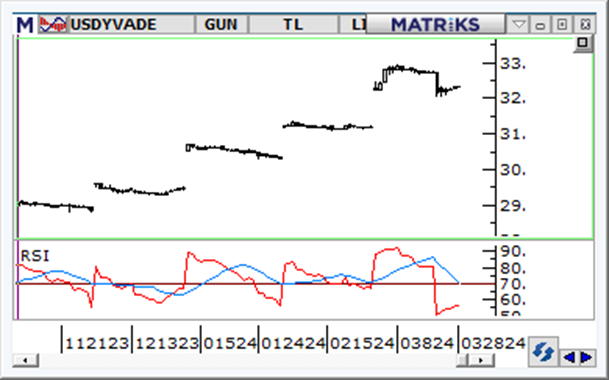Click the Matriks M logo icon
The width and height of the screenshot is (609, 380).
[25, 24]
